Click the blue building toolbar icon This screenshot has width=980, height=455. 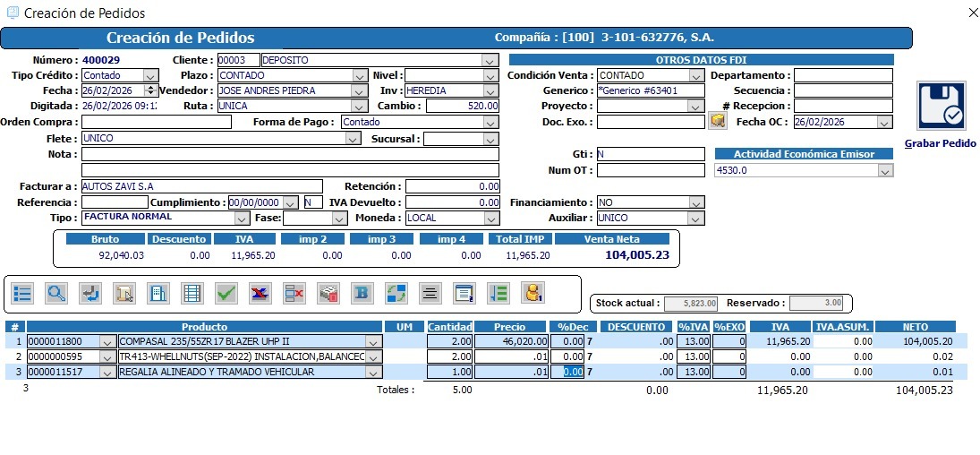tap(158, 293)
